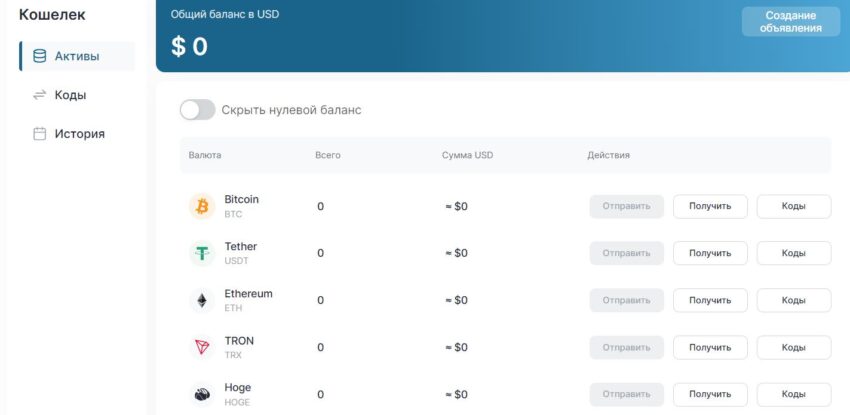Click the Hoge coin icon
The image size is (850, 415).
point(202,394)
